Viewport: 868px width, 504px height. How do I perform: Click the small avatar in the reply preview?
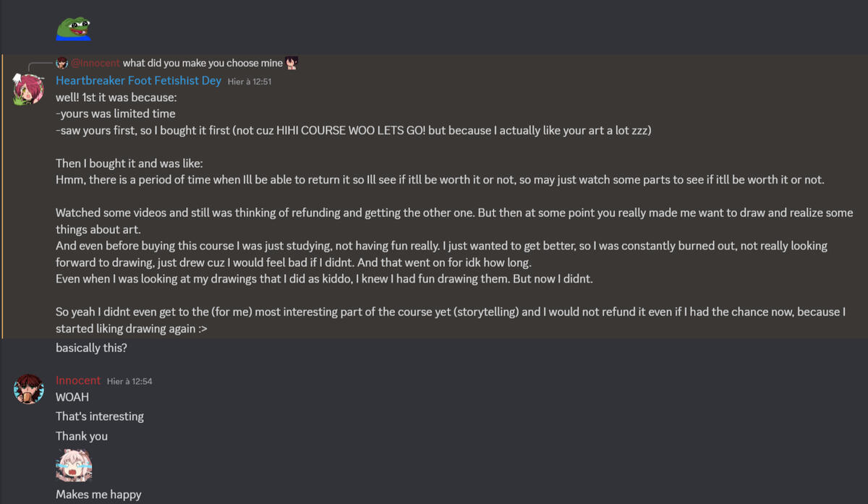coord(62,63)
